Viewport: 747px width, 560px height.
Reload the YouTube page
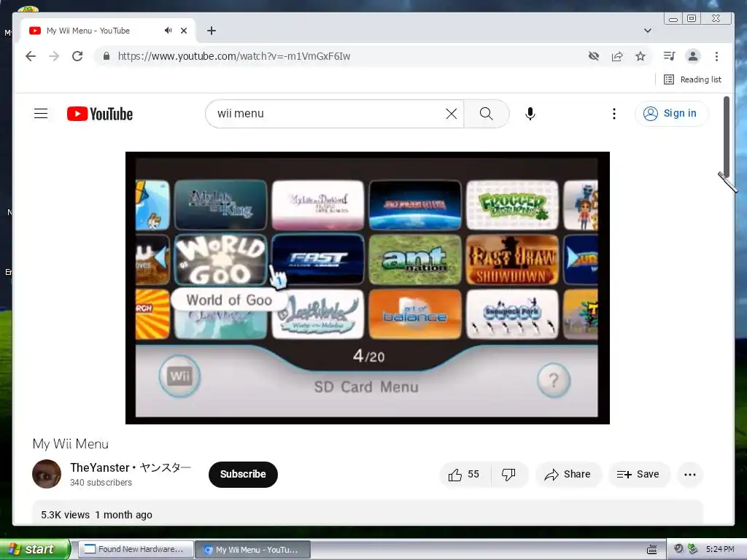(77, 56)
